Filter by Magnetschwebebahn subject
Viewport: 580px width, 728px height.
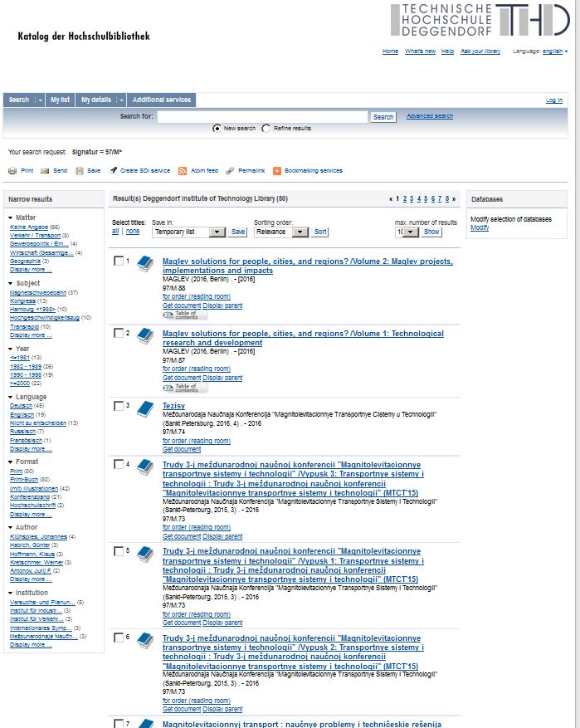tap(38, 293)
